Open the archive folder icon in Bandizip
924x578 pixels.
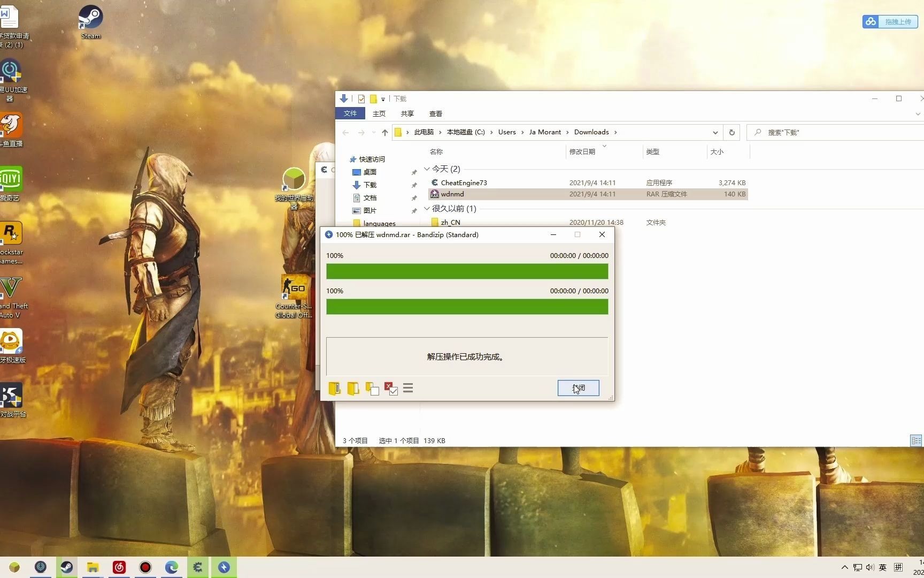point(335,388)
